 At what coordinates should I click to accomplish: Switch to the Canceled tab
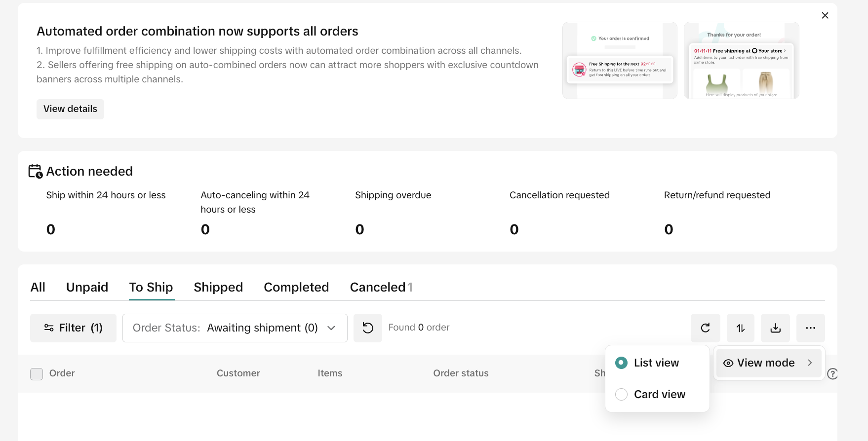(x=378, y=288)
